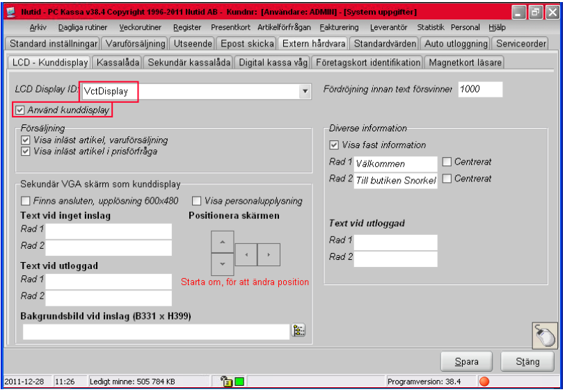This screenshot has height=392, width=565.
Task: Uncheck Använd kunddisplay checkbox
Action: coord(20,110)
